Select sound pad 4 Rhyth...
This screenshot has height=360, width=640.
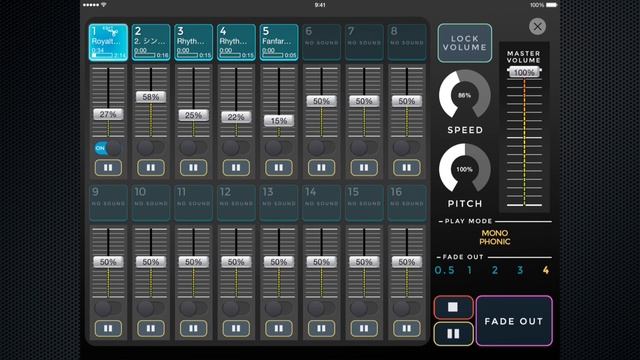(236, 42)
